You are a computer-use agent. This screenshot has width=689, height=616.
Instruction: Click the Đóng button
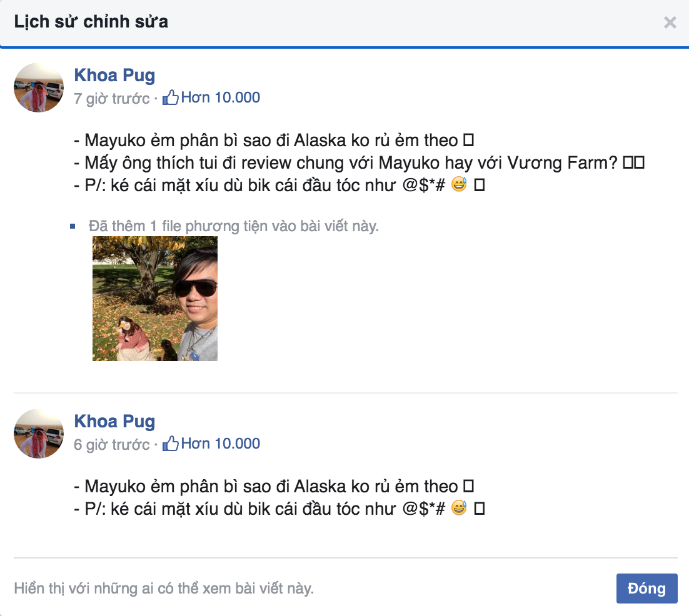tap(646, 589)
